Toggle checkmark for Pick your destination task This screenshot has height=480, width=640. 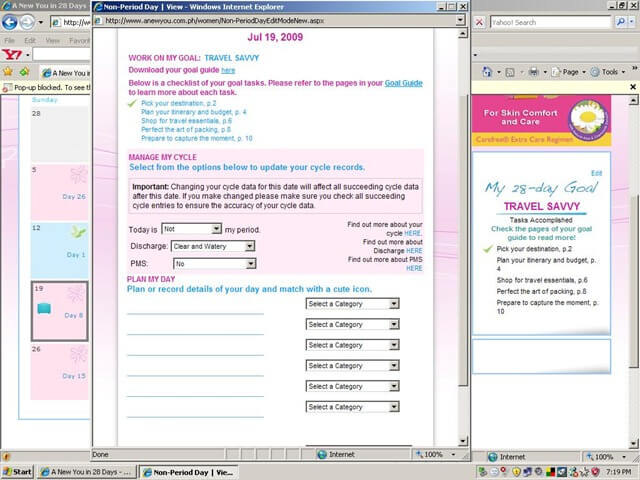point(132,103)
